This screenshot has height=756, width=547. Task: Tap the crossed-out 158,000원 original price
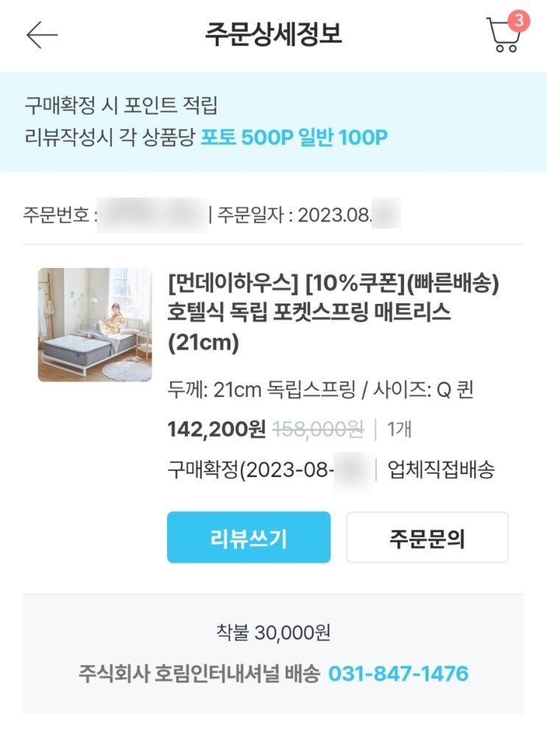[318, 429]
